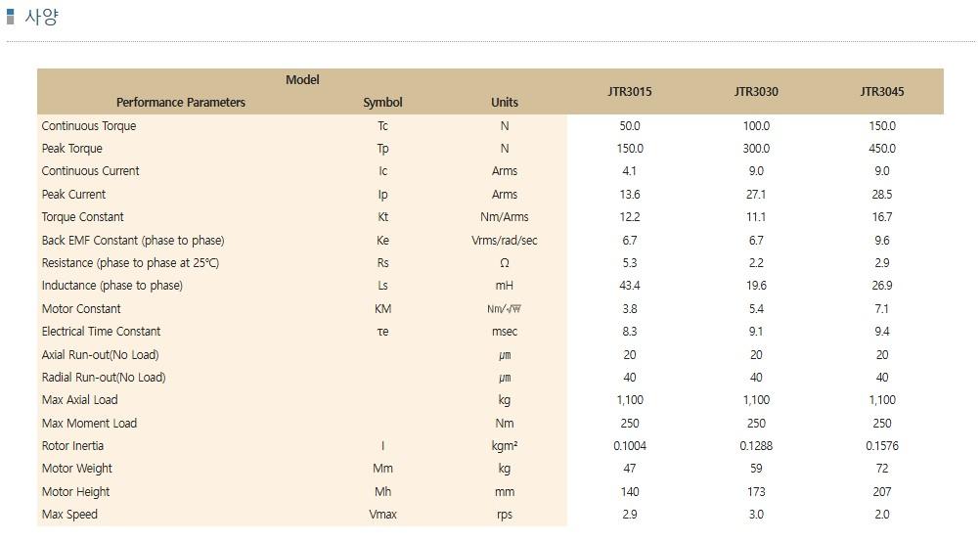Click the 450.0 peak torque value
The width and height of the screenshot is (980, 542).
882,149
